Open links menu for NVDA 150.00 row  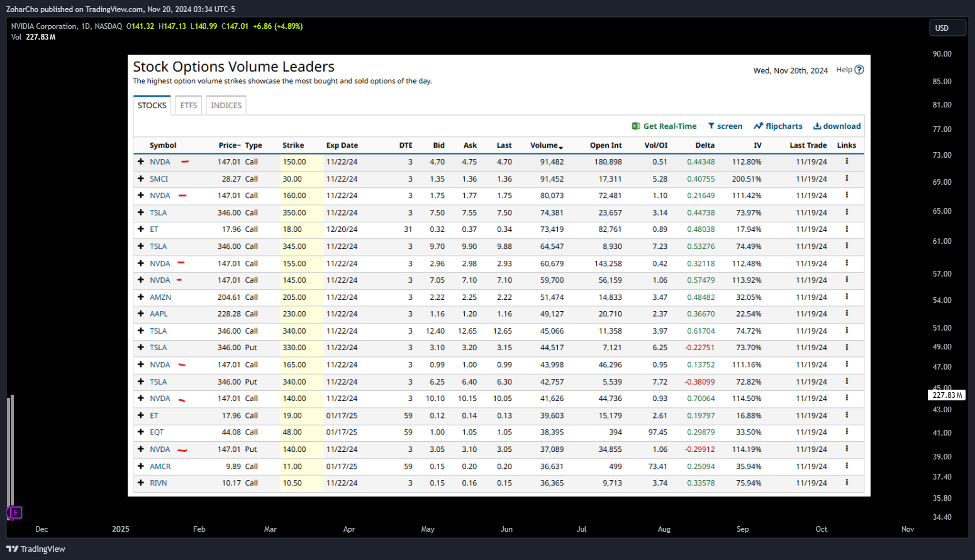click(847, 162)
